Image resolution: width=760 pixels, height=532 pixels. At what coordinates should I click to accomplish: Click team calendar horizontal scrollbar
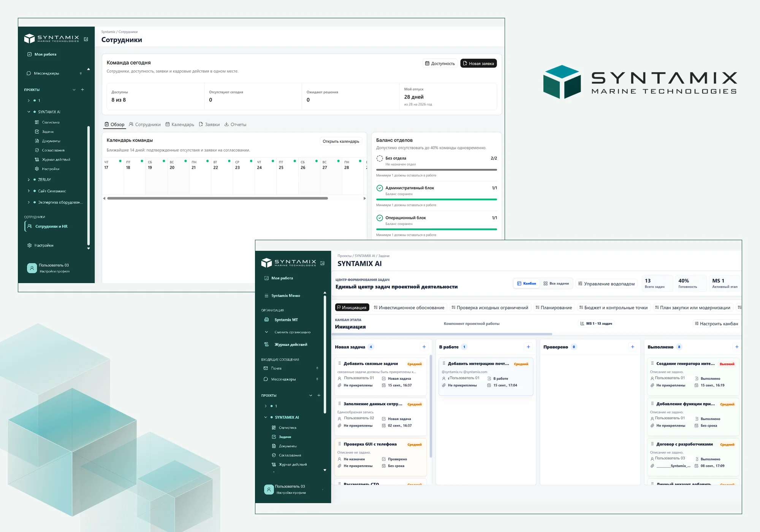pyautogui.click(x=217, y=198)
